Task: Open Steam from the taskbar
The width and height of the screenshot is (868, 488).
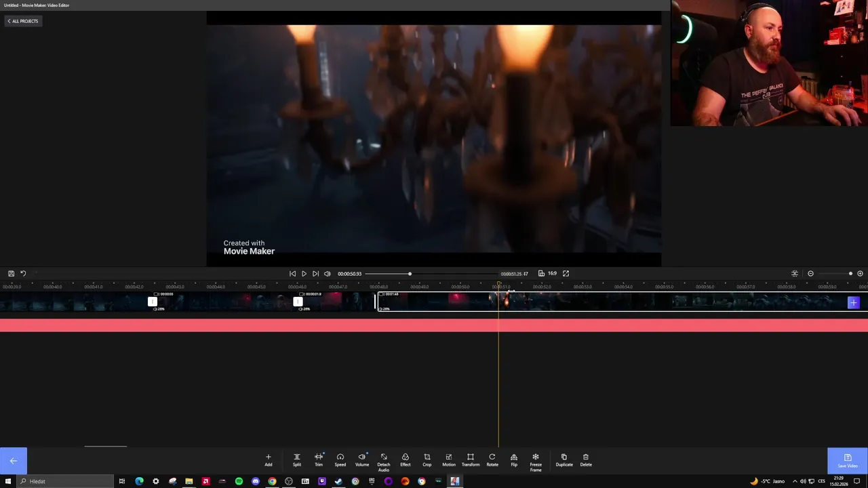Action: [338, 481]
